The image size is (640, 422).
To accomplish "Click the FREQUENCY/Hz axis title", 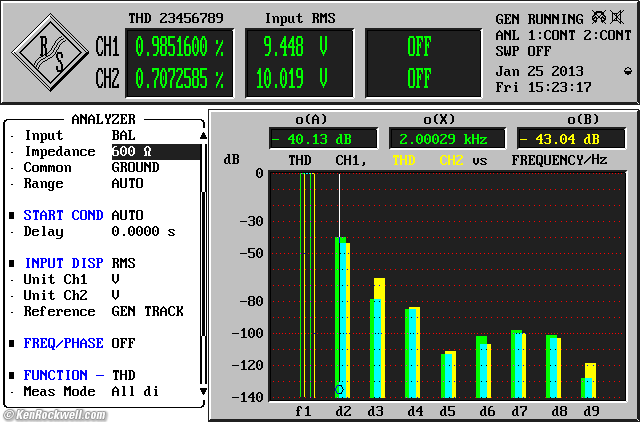I will [559, 160].
